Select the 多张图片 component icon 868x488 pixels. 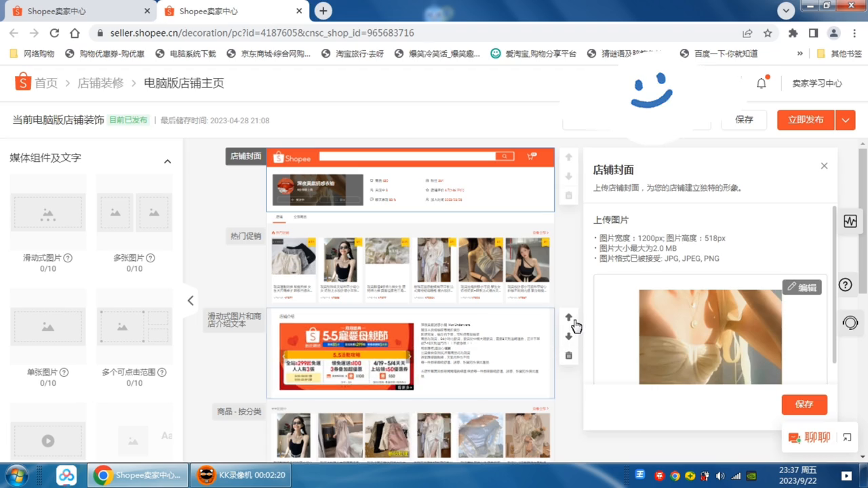[x=134, y=212]
